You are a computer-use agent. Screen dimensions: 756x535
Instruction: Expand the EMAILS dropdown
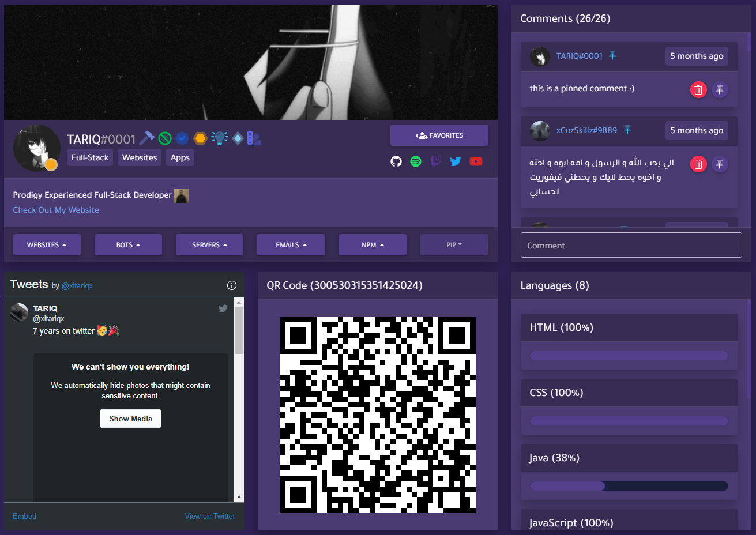(x=291, y=245)
